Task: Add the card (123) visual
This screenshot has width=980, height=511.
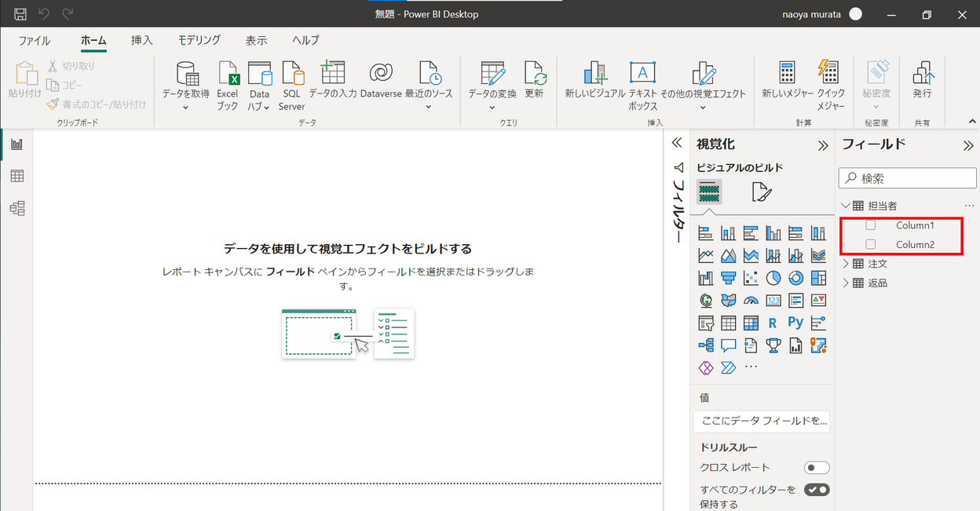Action: 773,301
